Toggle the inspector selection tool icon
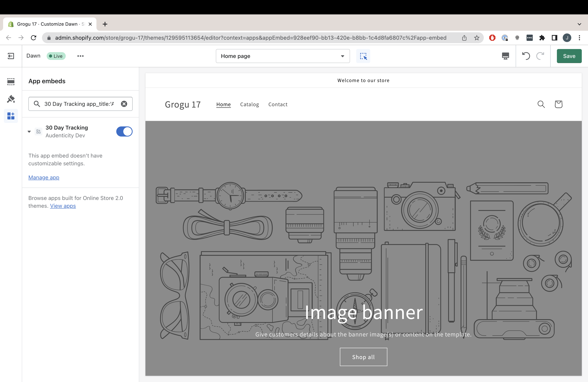 pos(363,56)
